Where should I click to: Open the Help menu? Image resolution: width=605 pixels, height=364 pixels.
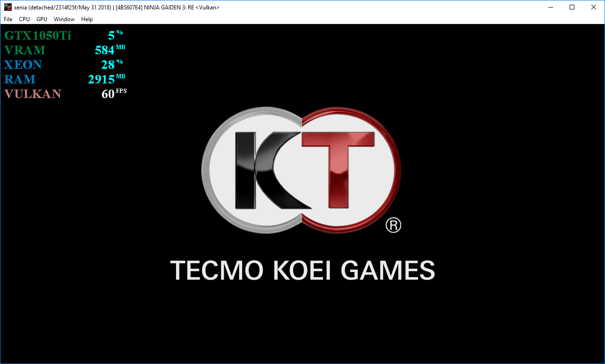(87, 19)
